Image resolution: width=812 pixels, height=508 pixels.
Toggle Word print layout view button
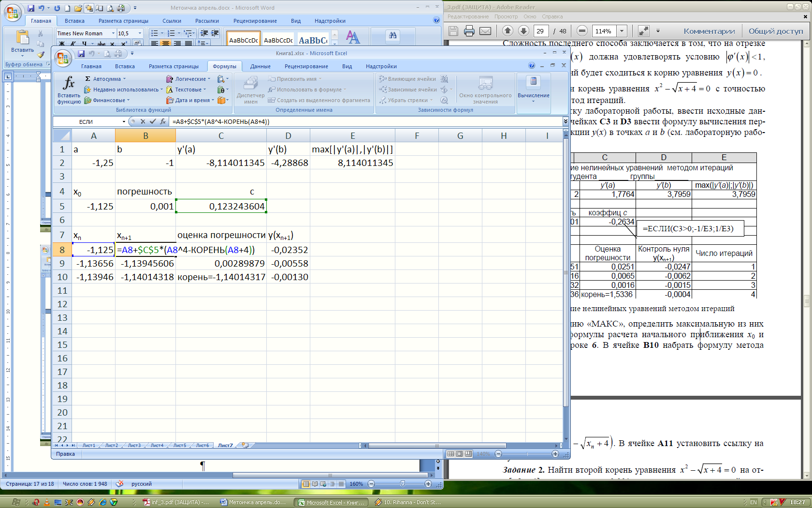click(305, 484)
